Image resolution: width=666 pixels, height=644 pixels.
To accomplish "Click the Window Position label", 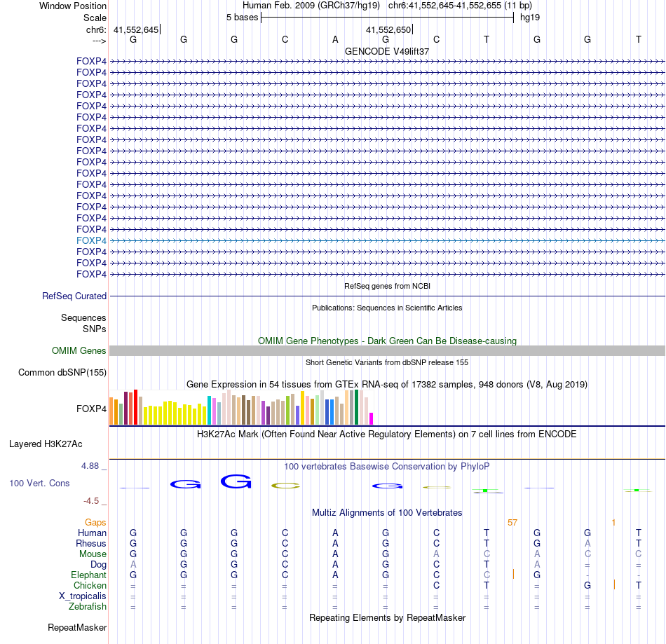I will tap(73, 6).
